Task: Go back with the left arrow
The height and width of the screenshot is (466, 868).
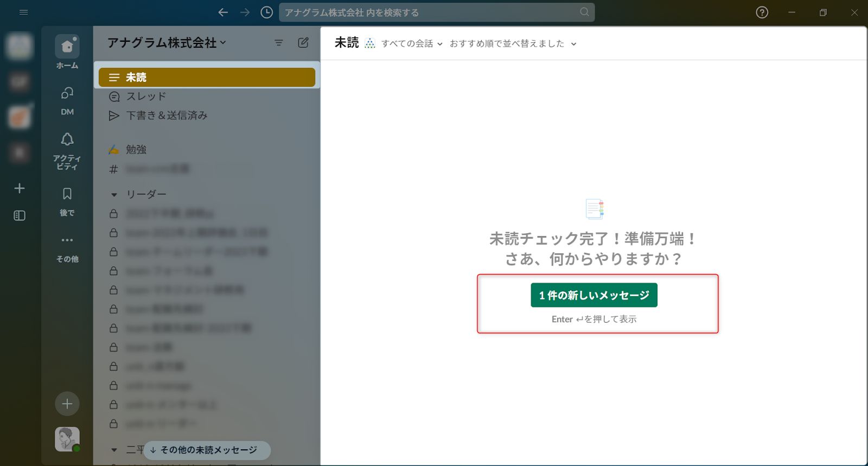Action: 223,12
